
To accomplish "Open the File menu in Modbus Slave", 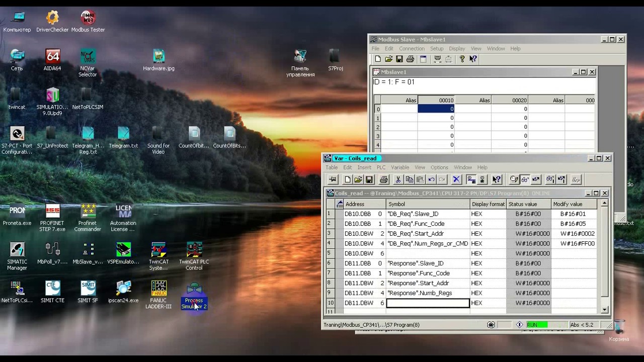I will click(x=375, y=49).
